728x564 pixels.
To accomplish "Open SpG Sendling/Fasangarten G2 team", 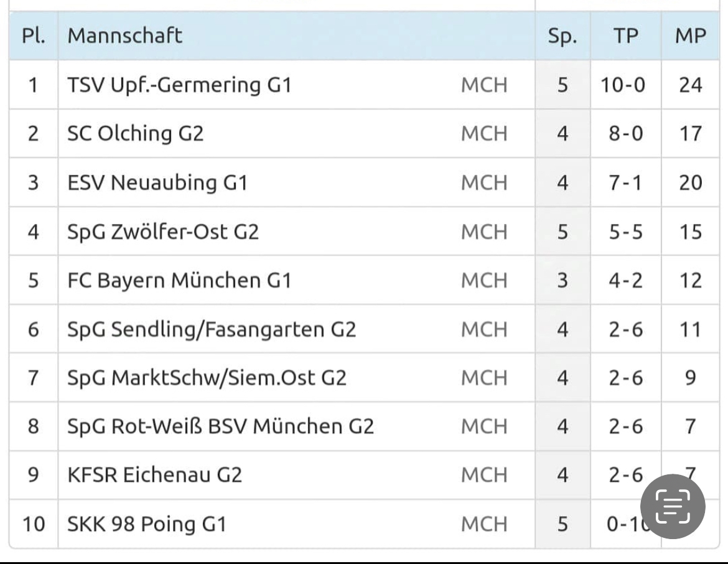I will pyautogui.click(x=212, y=329).
